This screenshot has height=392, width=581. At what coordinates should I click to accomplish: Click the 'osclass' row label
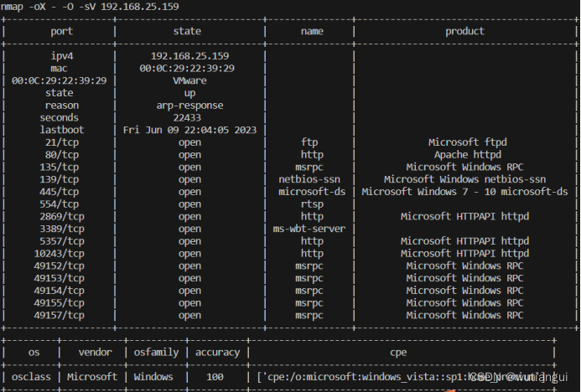click(34, 377)
